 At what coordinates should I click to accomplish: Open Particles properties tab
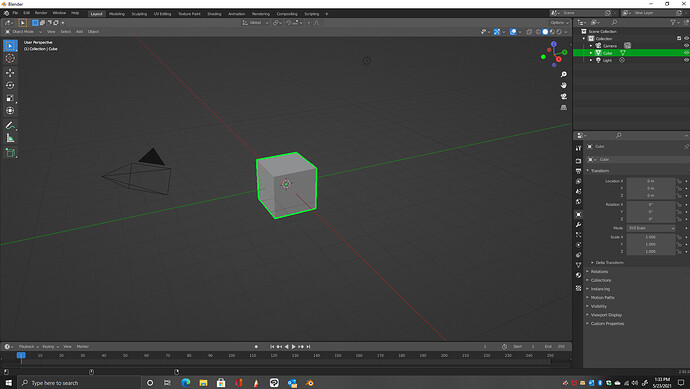click(579, 235)
